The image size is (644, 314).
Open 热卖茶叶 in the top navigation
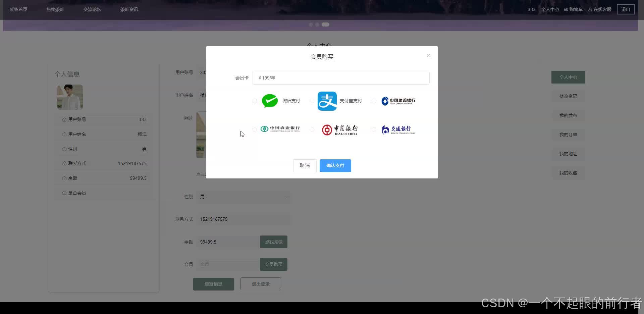coord(55,9)
